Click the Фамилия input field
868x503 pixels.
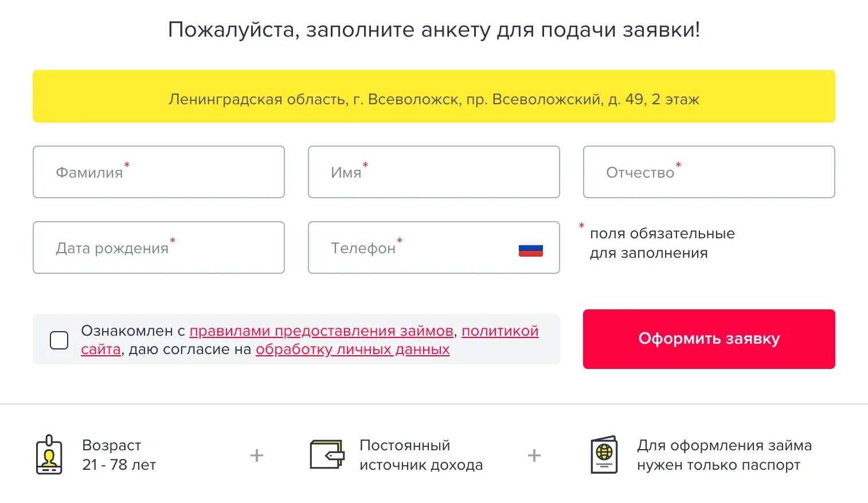pyautogui.click(x=159, y=172)
